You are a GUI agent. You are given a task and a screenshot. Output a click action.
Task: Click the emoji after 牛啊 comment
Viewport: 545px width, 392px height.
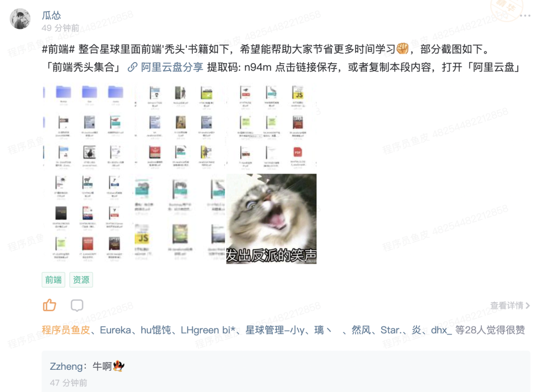(119, 366)
